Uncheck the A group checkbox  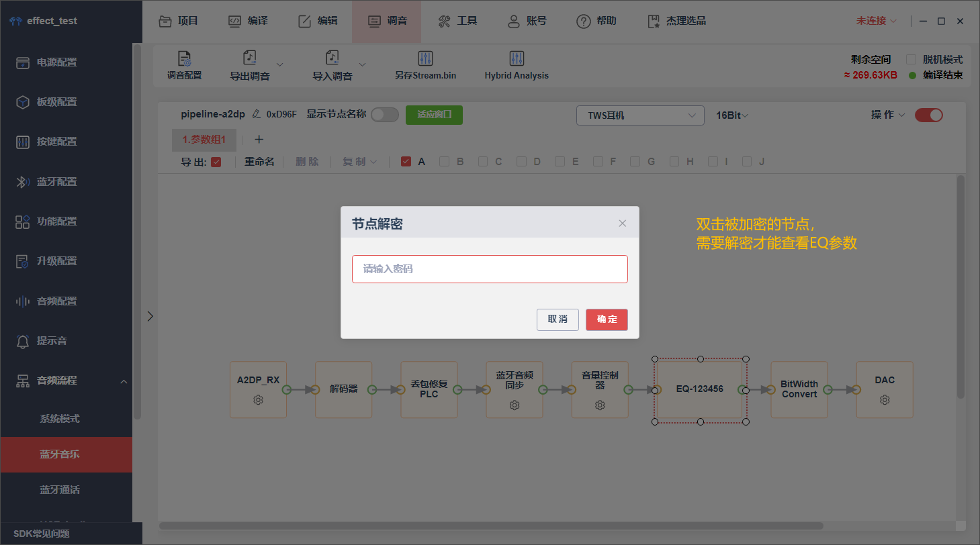(406, 162)
